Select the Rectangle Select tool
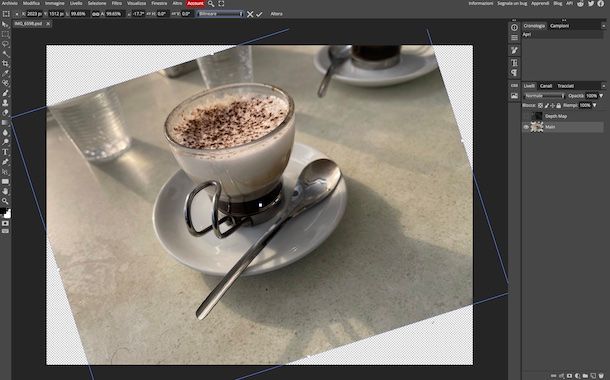Viewport: 610px width, 380px height. [5, 34]
